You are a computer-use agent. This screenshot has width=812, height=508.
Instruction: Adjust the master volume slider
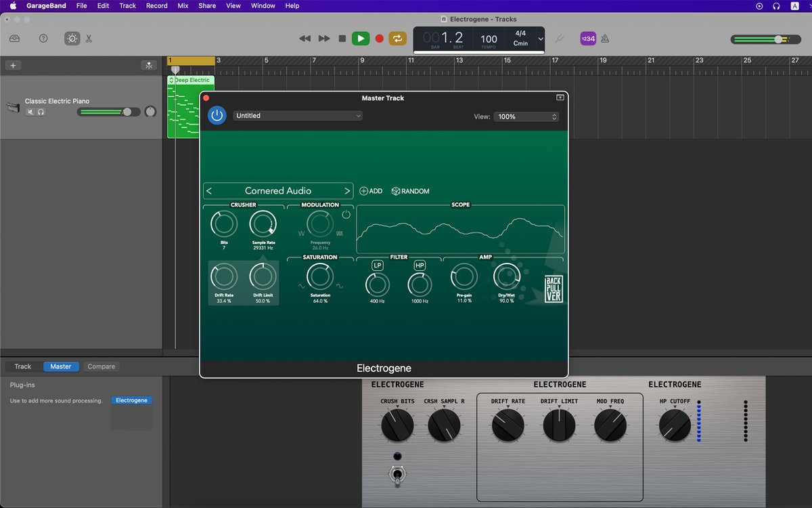[x=766, y=39]
